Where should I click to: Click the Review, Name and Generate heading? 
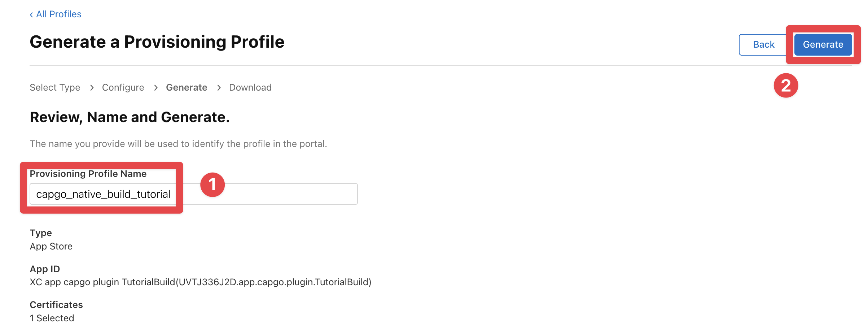coord(130,117)
